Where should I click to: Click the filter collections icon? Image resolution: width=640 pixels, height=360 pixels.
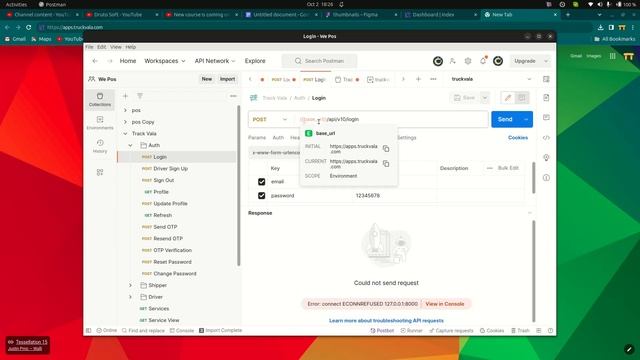click(140, 96)
